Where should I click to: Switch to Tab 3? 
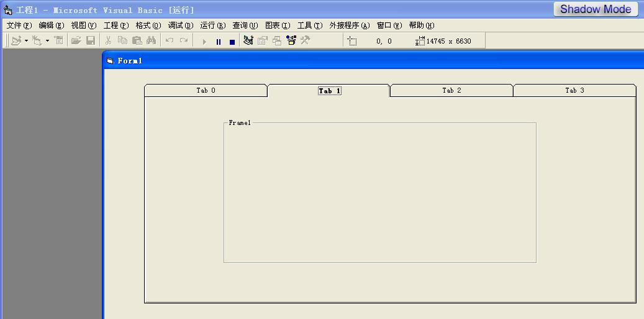point(574,90)
